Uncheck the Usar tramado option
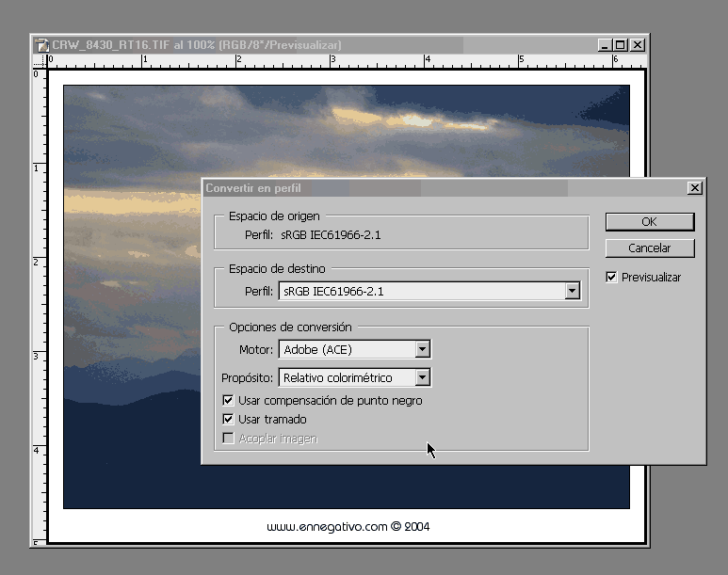The image size is (728, 575). click(228, 420)
